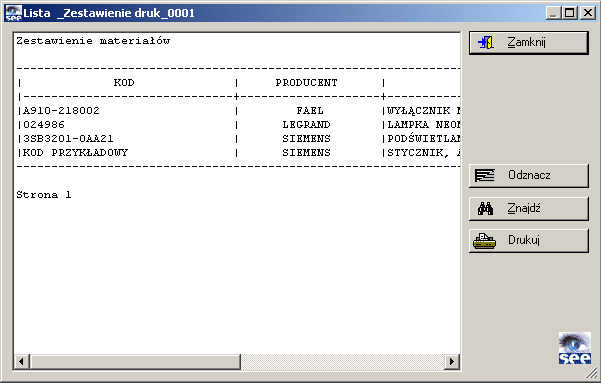Viewport: 601px width, 383px height.
Task: Click the PODŚWIETLAN description text
Action: 424,138
